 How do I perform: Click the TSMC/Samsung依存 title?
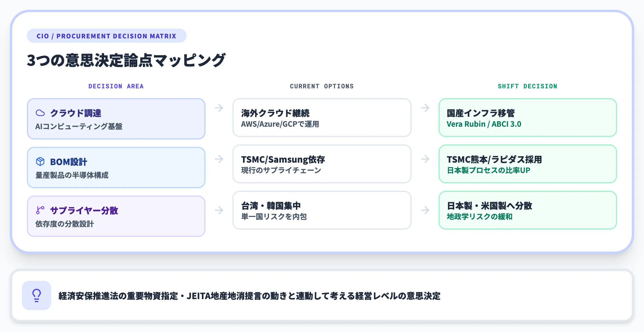pyautogui.click(x=283, y=159)
